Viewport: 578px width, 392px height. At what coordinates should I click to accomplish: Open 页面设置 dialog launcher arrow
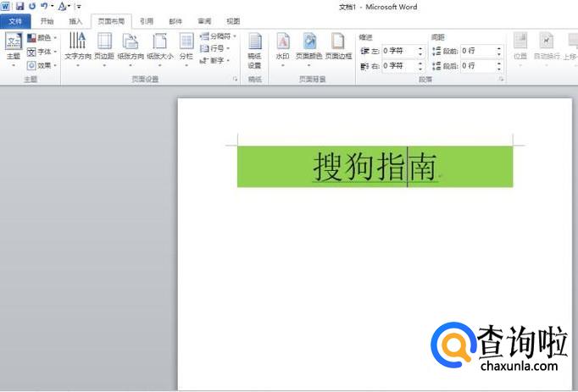[235, 79]
